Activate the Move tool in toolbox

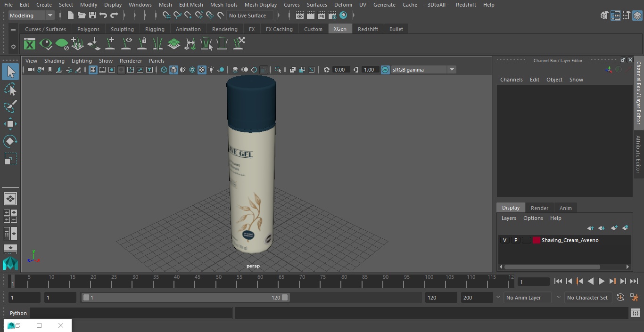coord(10,124)
